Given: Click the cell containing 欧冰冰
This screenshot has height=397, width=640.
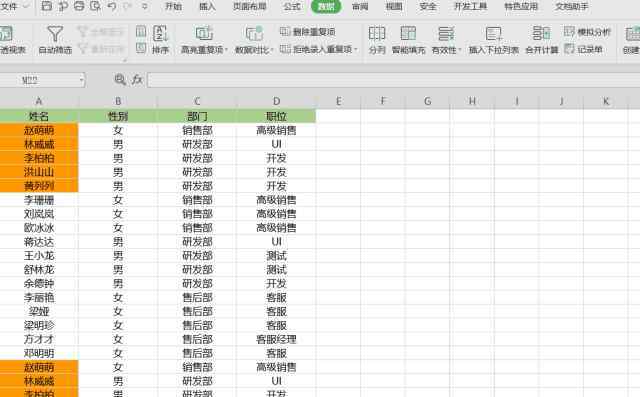Looking at the screenshot, I should tap(39, 228).
